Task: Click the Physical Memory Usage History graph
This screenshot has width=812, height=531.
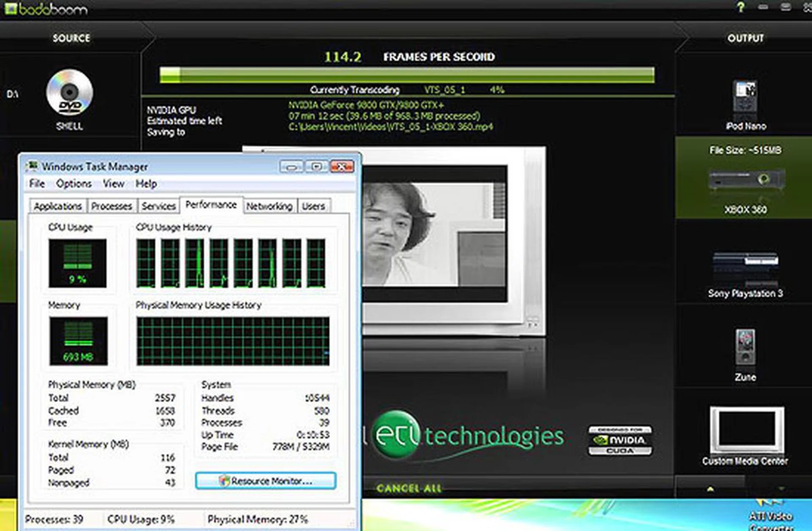Action: click(x=233, y=341)
